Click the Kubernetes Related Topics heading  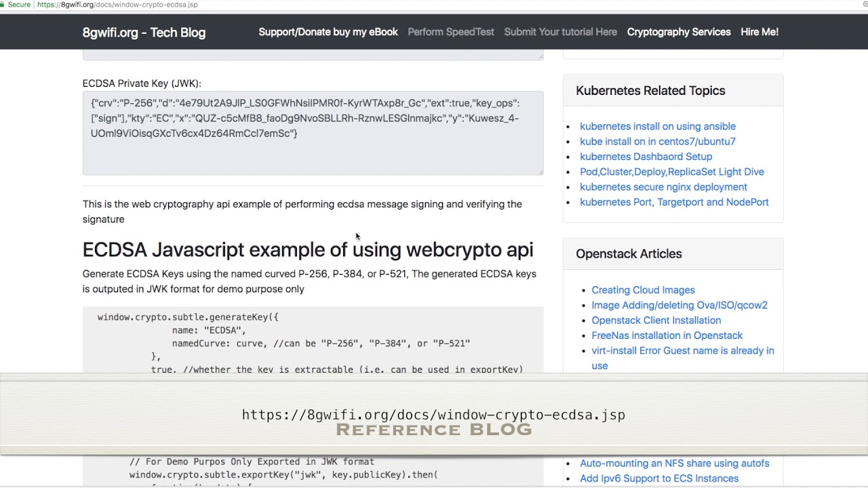(x=650, y=91)
